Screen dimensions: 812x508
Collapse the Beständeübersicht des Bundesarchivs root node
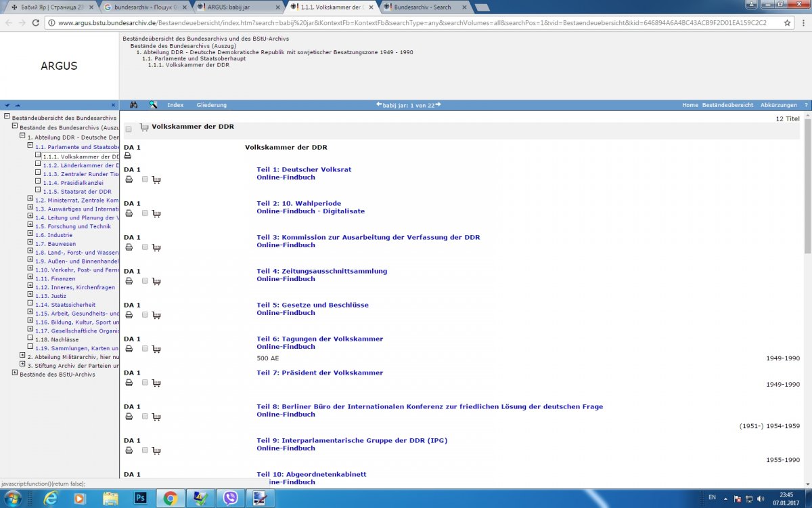tap(6, 117)
